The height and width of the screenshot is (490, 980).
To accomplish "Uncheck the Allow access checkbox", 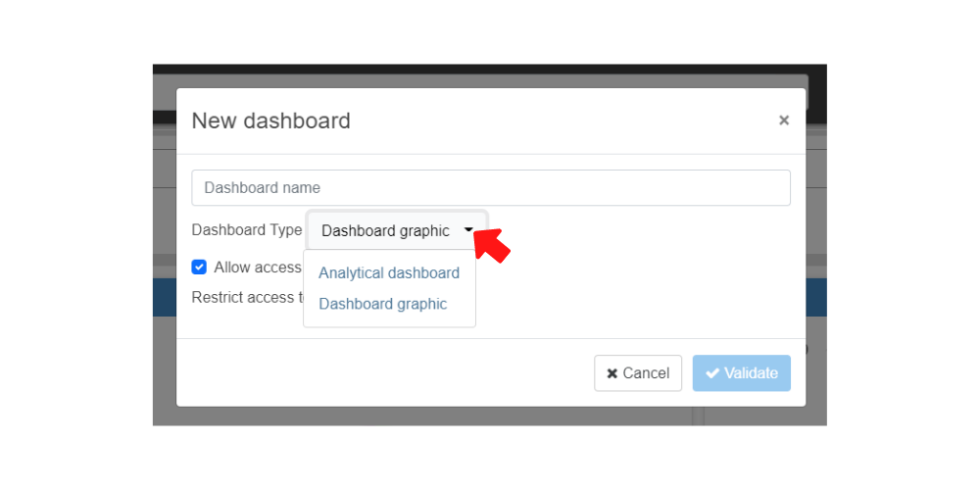I will (199, 267).
